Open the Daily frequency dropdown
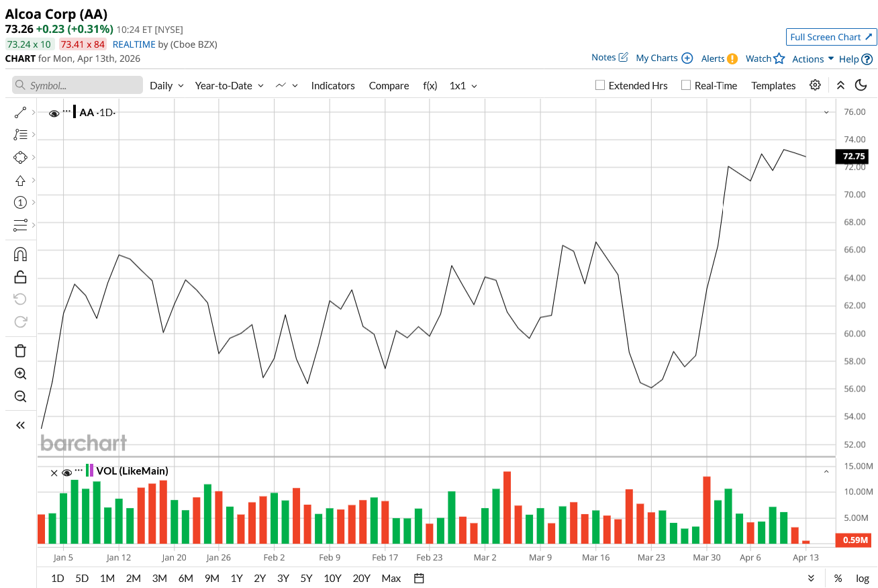The width and height of the screenshot is (878, 588). 166,85
